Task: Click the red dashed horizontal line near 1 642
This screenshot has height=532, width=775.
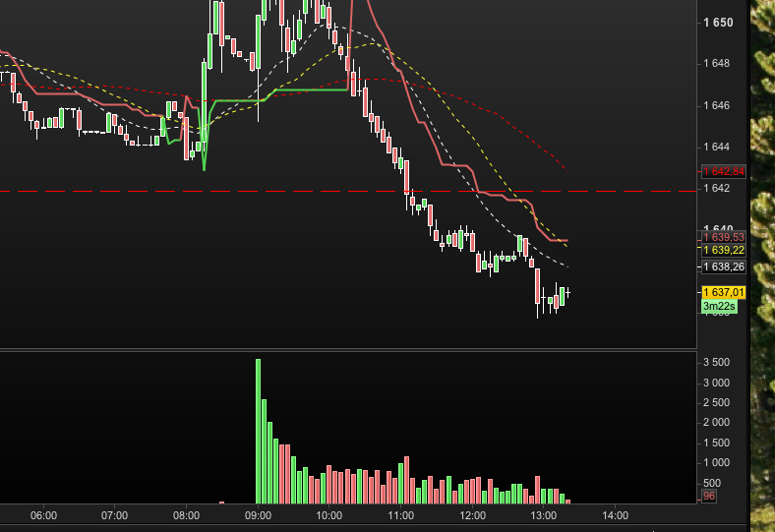Action: 348,191
